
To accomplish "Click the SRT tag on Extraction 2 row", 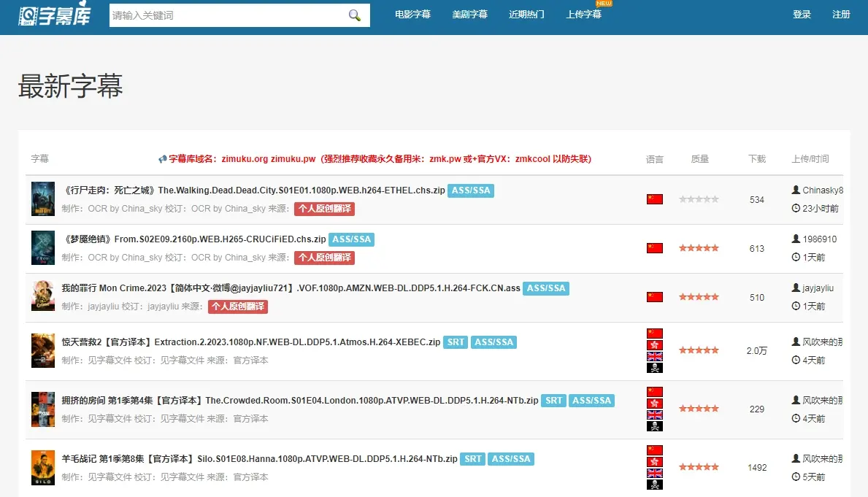I will [456, 342].
